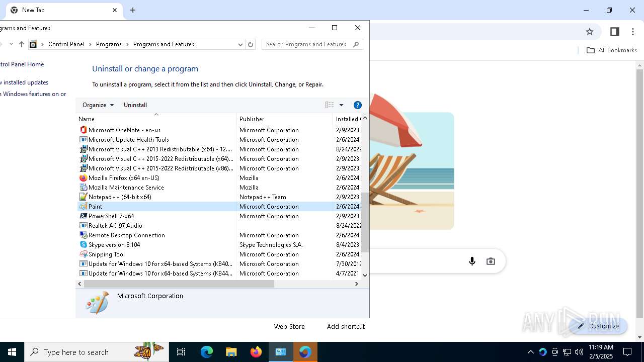Open Task View on the taskbar
This screenshot has height=362, width=644.
coord(181,352)
